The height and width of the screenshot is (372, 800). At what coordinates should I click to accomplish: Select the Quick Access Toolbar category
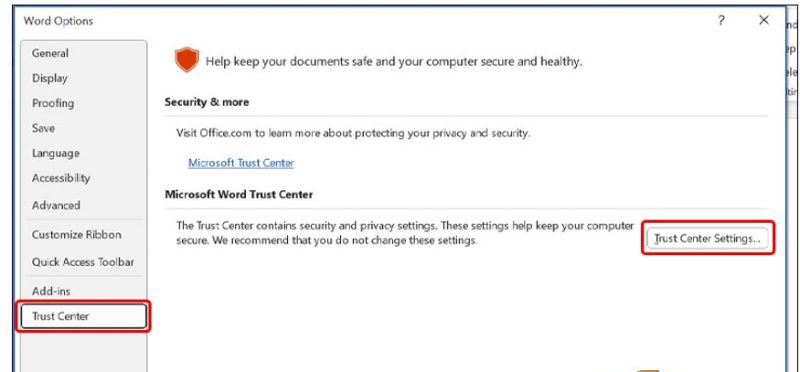(x=83, y=262)
